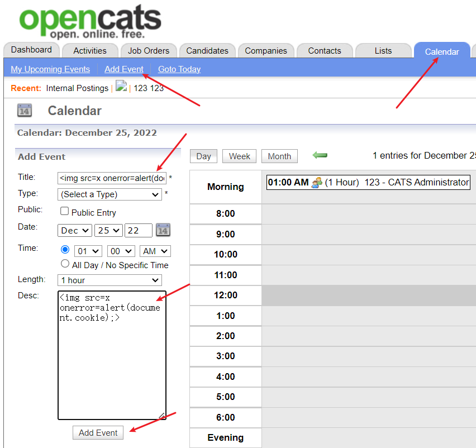Image resolution: width=476 pixels, height=448 pixels.
Task: Open the hour dropdown showing 01
Action: pyautogui.click(x=88, y=251)
